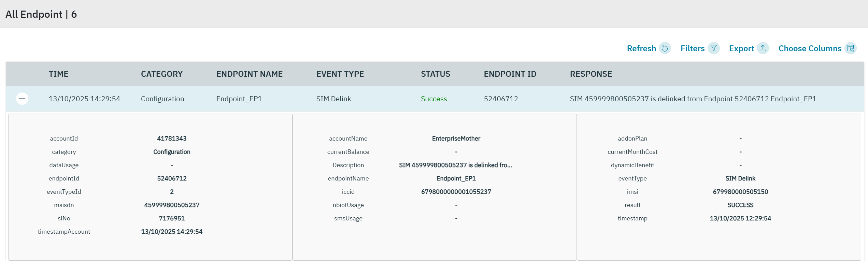The image size is (868, 261).
Task: Click the Refresh text link
Action: pos(641,48)
